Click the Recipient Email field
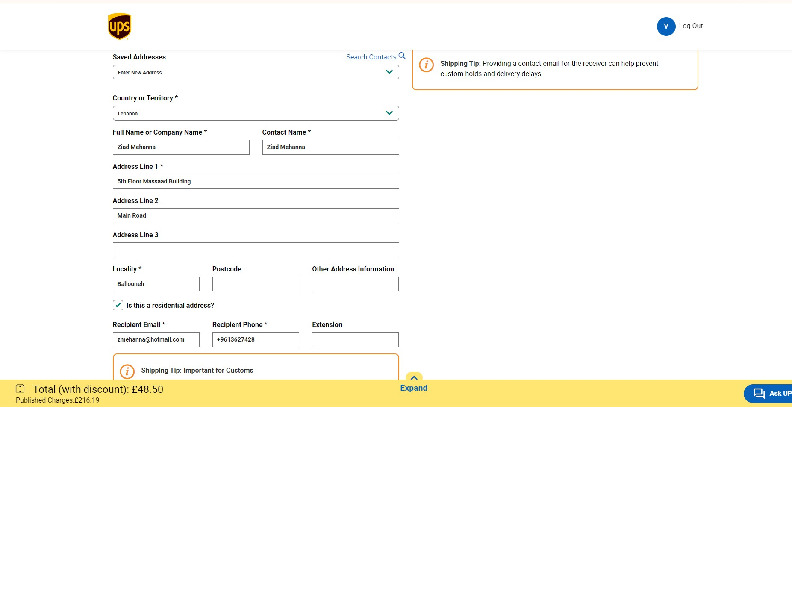792x612 pixels. click(155, 340)
